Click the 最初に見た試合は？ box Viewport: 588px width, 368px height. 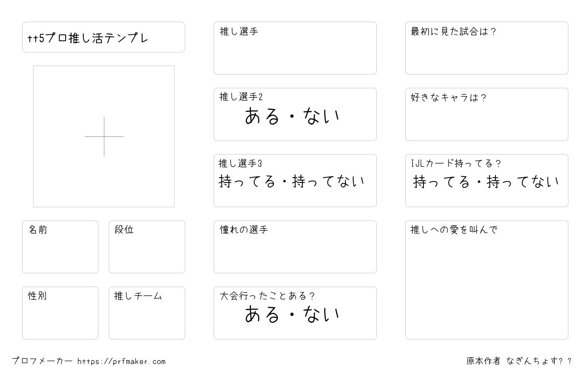[487, 48]
